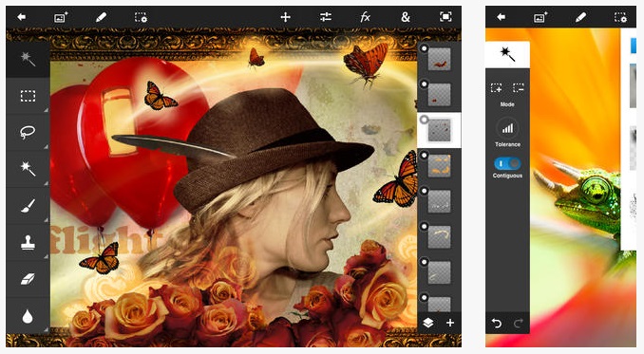The height and width of the screenshot is (354, 644).
Task: Toggle visibility of the top butterfly layer
Action: pyautogui.click(x=425, y=48)
